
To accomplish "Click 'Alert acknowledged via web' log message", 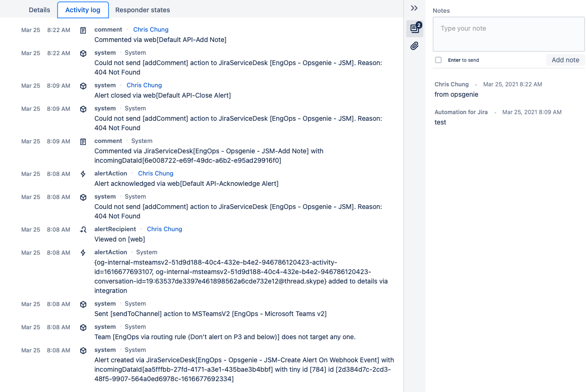I will tap(186, 183).
